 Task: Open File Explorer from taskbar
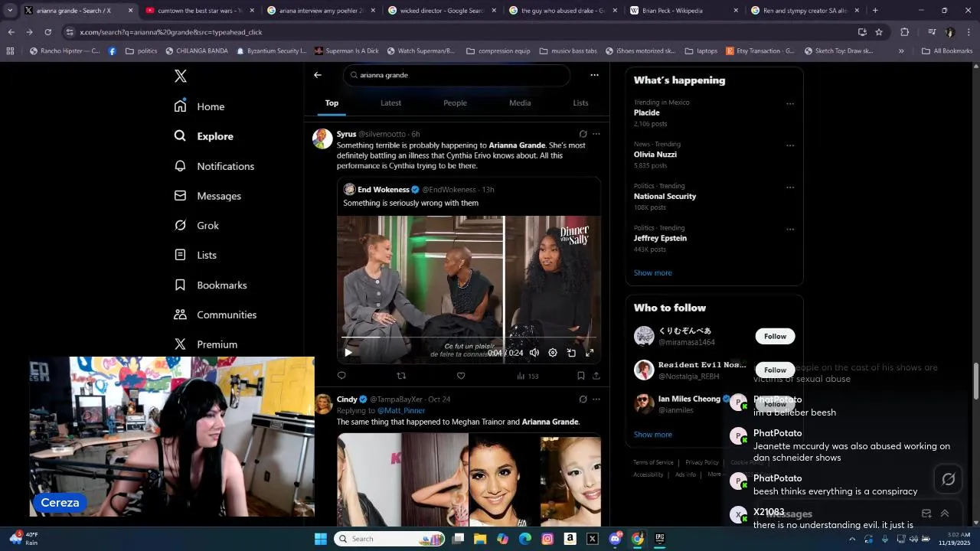click(480, 539)
